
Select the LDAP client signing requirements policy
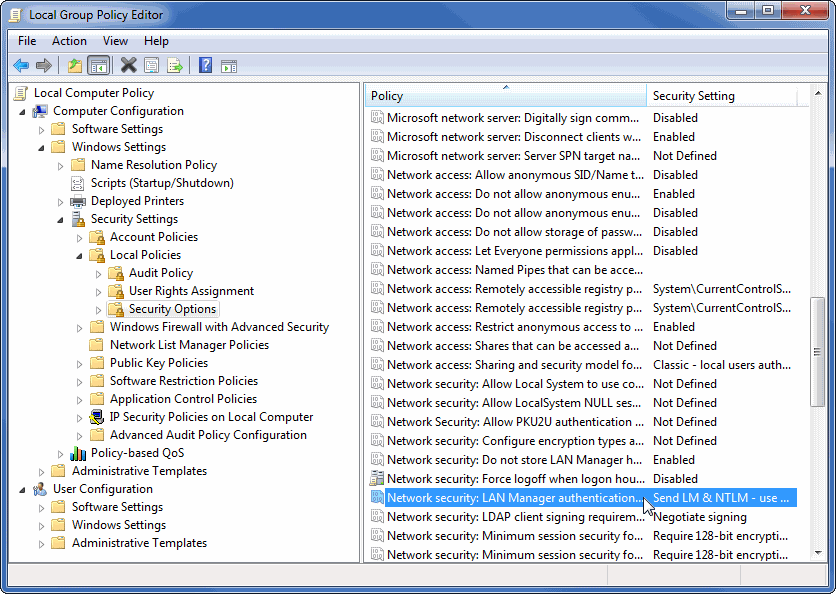514,517
